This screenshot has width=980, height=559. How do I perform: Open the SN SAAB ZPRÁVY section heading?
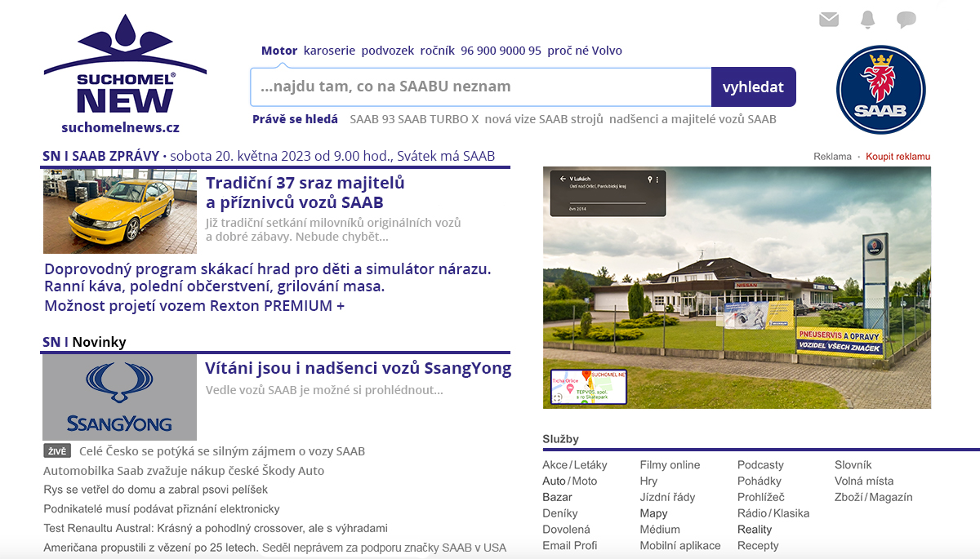pyautogui.click(x=101, y=157)
